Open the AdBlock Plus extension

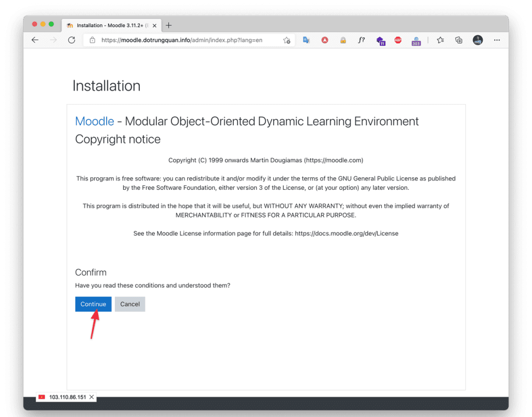398,40
